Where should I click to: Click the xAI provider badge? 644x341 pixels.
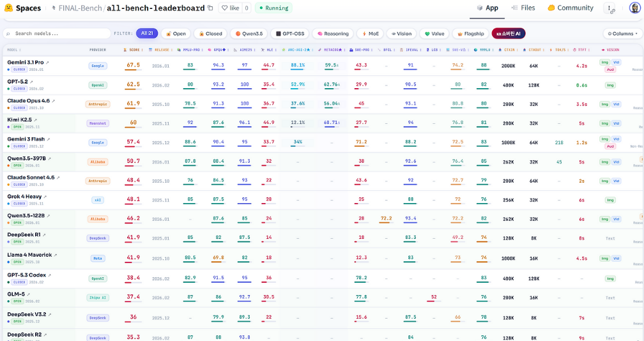98,200
